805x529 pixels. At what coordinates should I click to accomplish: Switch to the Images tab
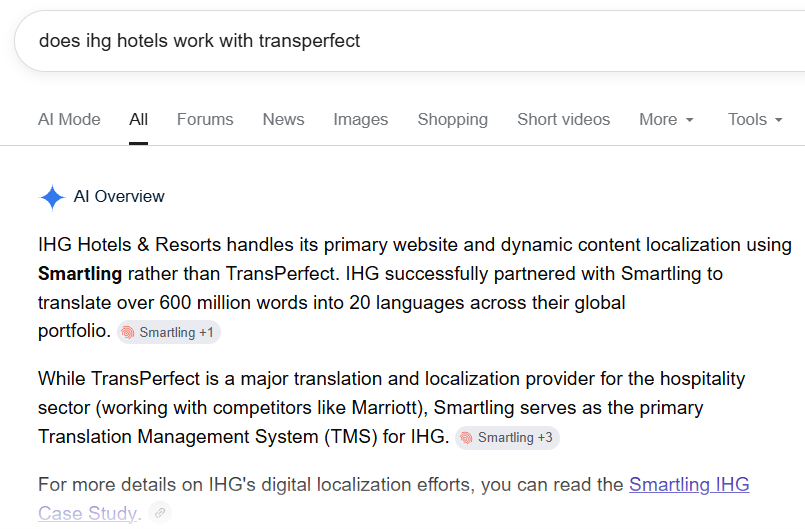tap(360, 120)
